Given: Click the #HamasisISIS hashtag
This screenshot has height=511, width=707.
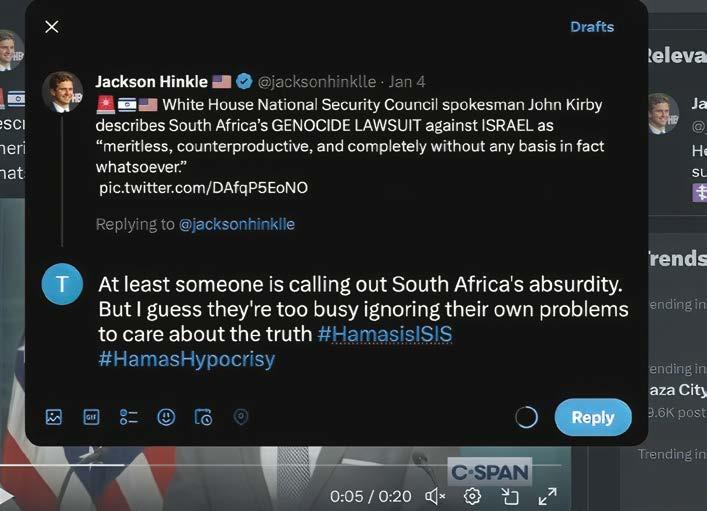Looking at the screenshot, I should [385, 334].
